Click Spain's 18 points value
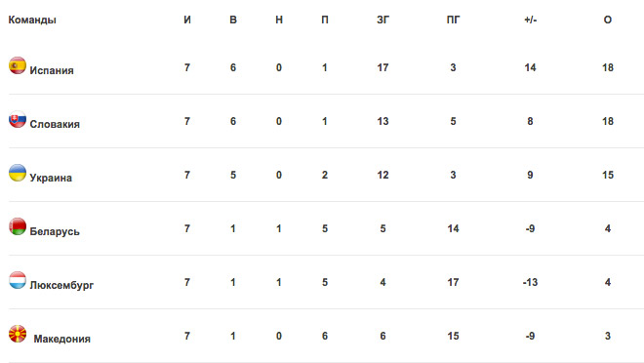 coord(608,67)
